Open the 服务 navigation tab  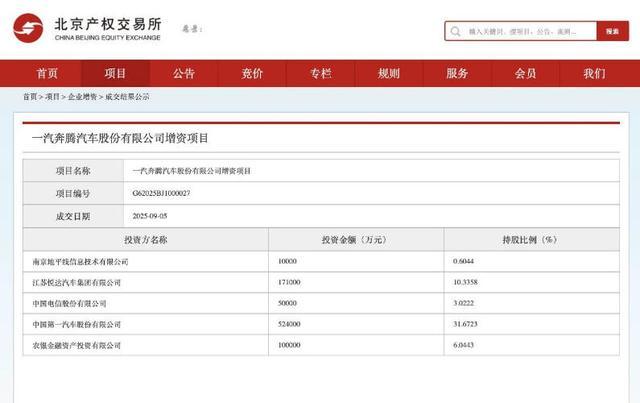[x=457, y=73]
